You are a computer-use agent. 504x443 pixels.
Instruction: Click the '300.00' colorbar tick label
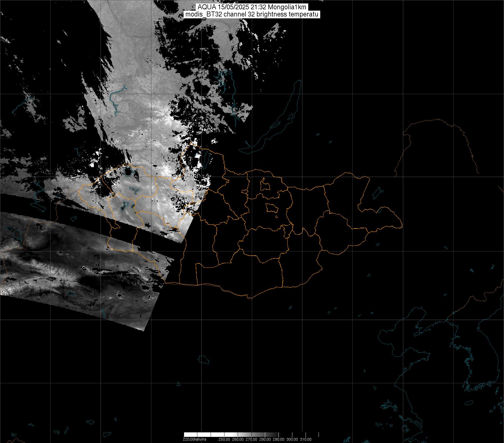pos(292,439)
